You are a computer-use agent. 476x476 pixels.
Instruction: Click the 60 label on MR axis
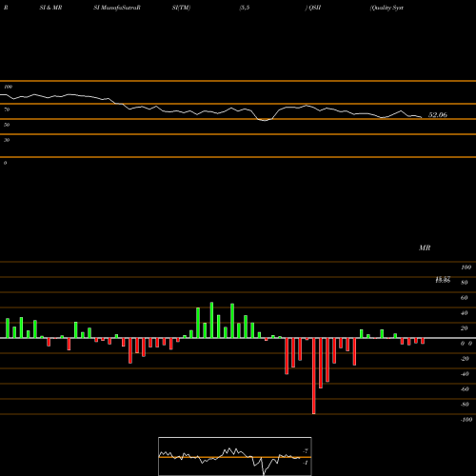[465, 298]
